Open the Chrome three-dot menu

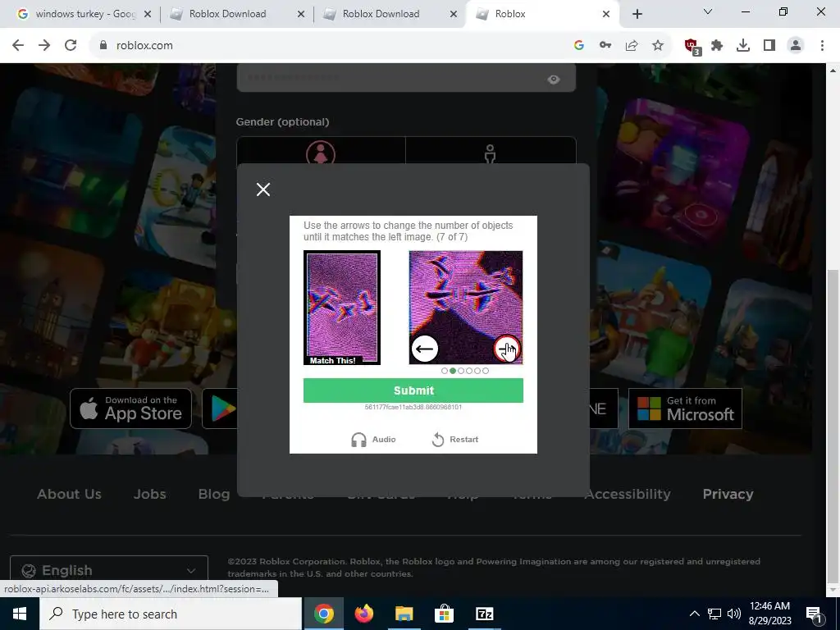coord(822,46)
